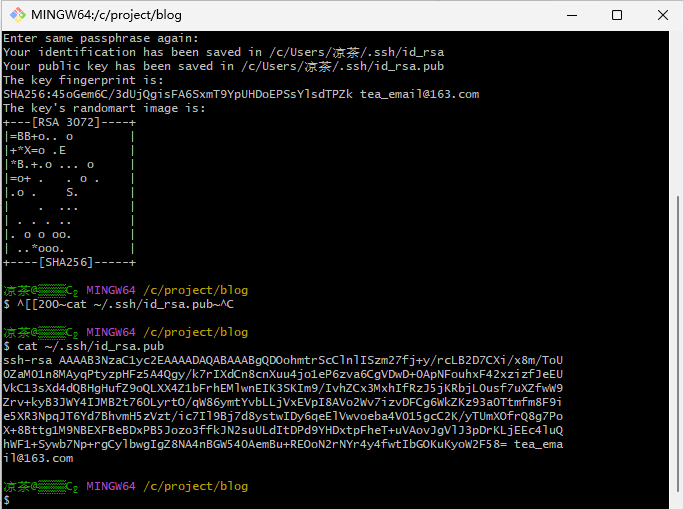
Task: Click randomart row '*B.+.o ... o'
Action: coord(69,165)
